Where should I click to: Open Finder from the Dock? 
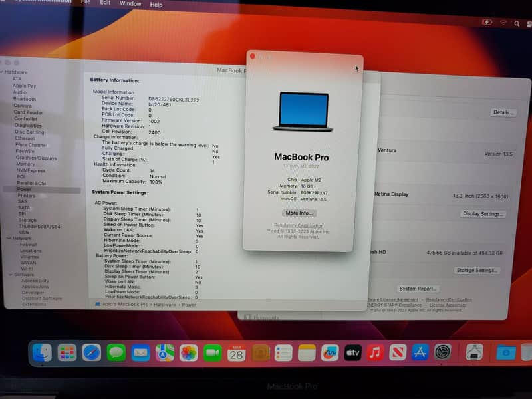pos(42,352)
